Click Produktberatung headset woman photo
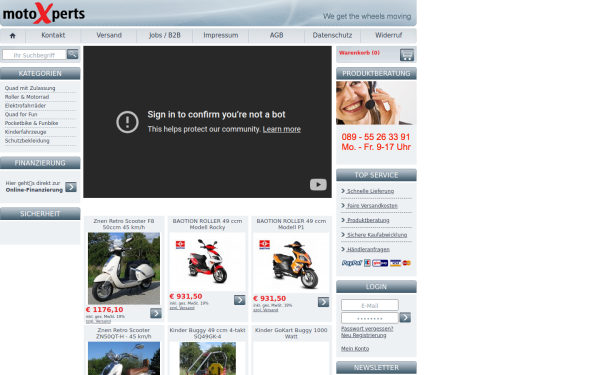Image resolution: width=600 pixels, height=375 pixels. (376, 103)
